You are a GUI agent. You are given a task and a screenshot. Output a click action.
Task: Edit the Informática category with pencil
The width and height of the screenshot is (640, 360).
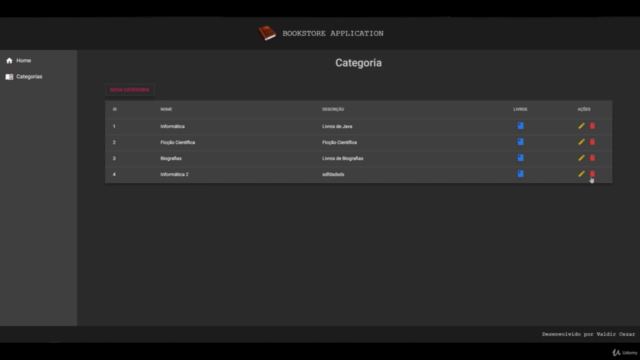[x=581, y=126]
